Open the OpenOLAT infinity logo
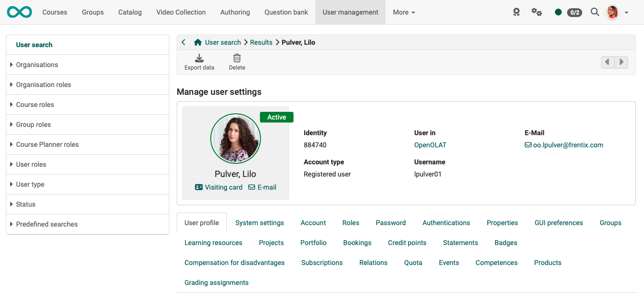 [19, 12]
